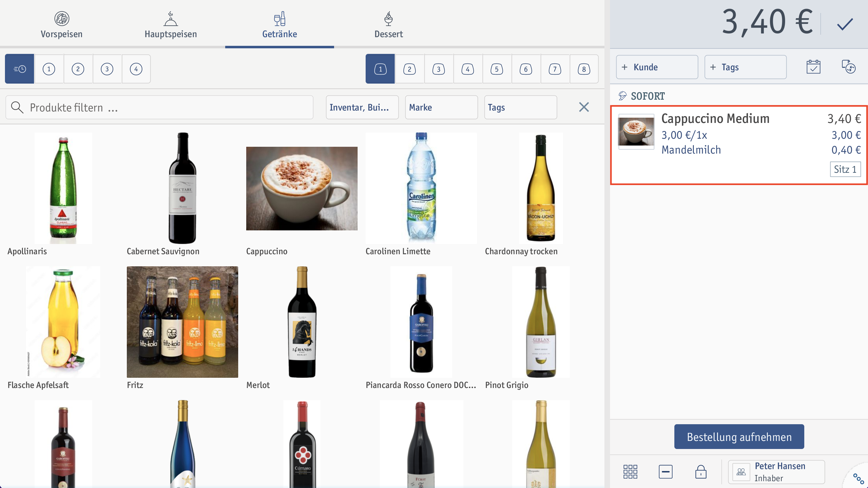Viewport: 868px width, 488px height.
Task: Select the Fritz product tile
Action: point(182,328)
